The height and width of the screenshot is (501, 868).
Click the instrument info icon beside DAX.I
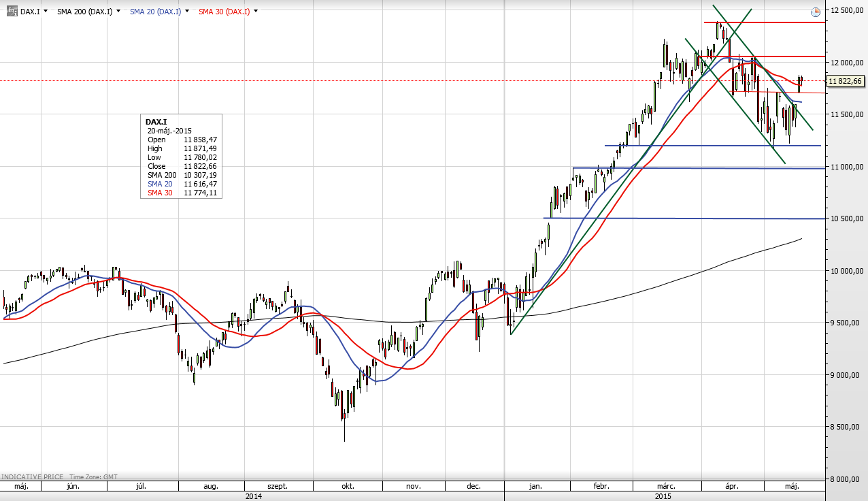tap(12, 12)
